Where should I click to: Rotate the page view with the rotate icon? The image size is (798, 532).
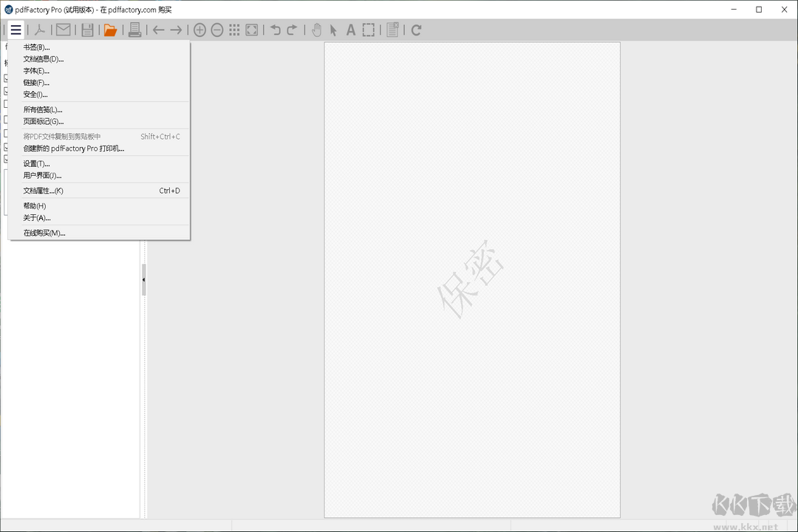(x=415, y=30)
